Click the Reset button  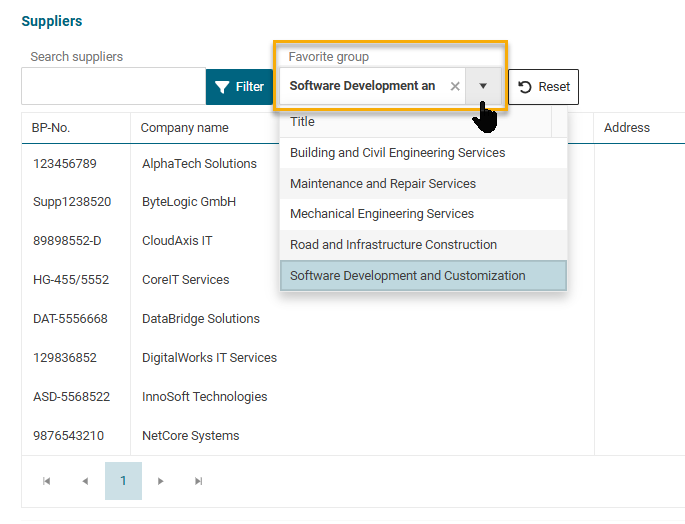pos(543,87)
